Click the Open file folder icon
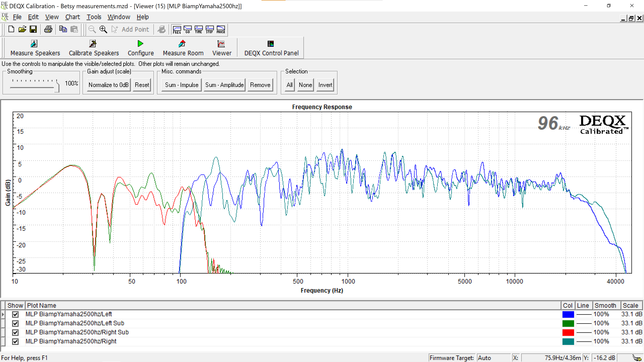644x362 pixels. click(22, 29)
